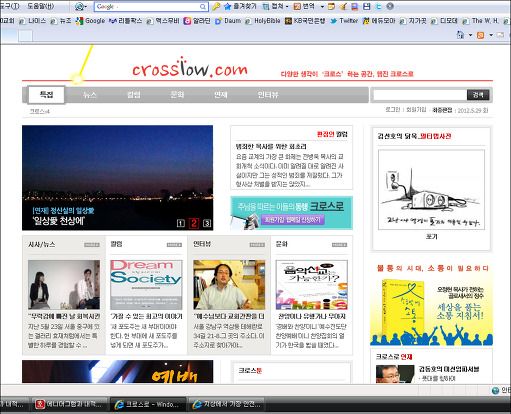Expand the Home button dropdown arrow
Image resolution: width=511 pixels, height=414 pixels.
470,35
